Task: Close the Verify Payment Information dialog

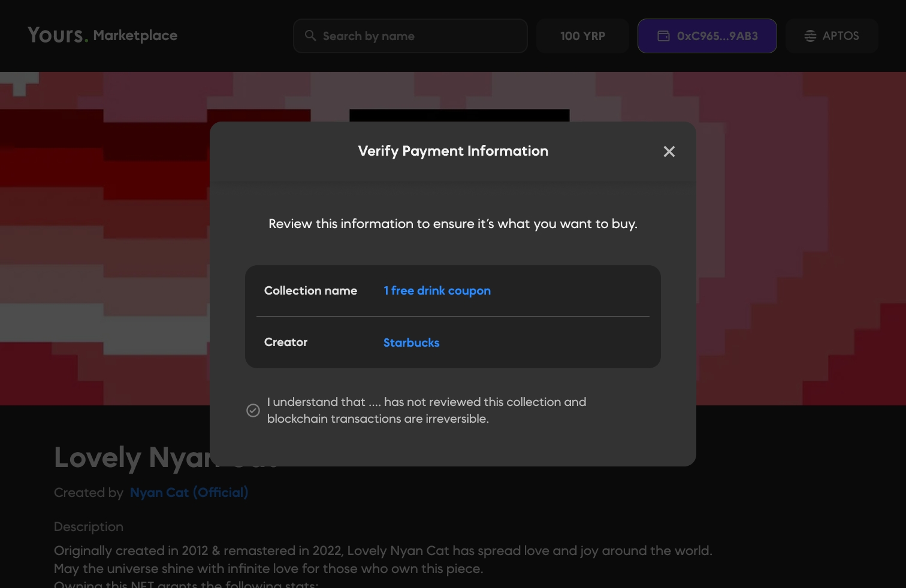Action: pyautogui.click(x=669, y=151)
